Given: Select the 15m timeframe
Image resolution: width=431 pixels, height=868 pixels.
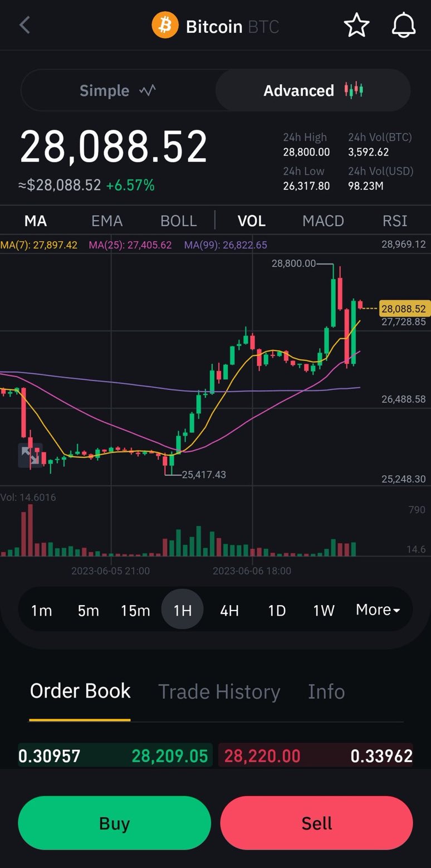Looking at the screenshot, I should coord(135,610).
